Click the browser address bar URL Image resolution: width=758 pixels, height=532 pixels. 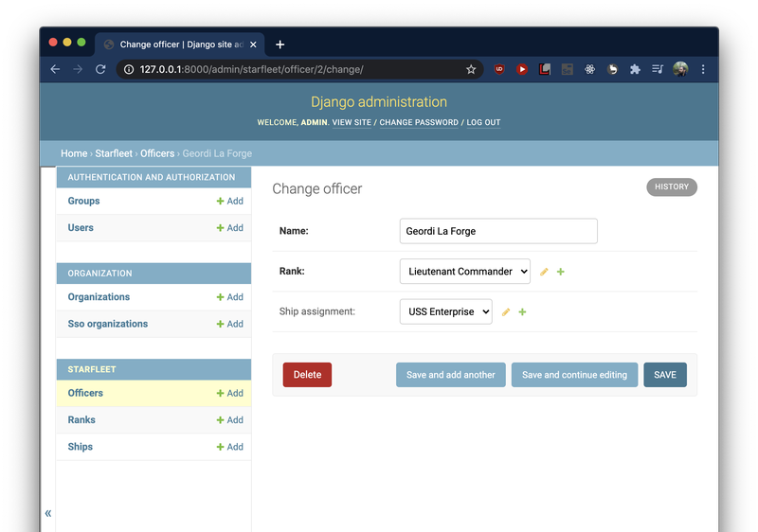coord(251,69)
